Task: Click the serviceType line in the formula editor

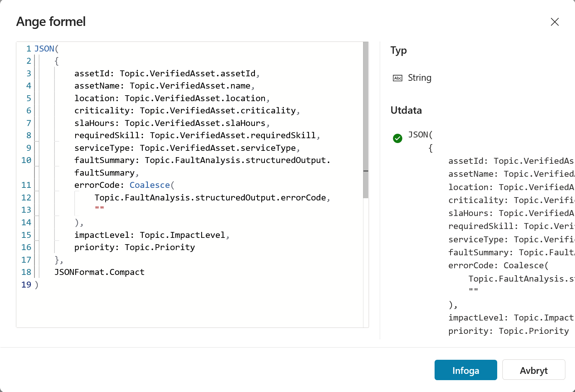Action: click(x=187, y=148)
